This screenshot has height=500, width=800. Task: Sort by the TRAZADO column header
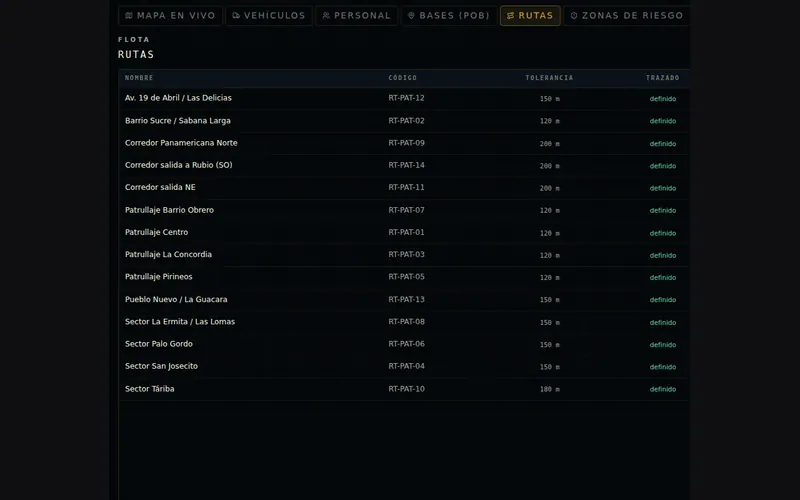coord(663,78)
